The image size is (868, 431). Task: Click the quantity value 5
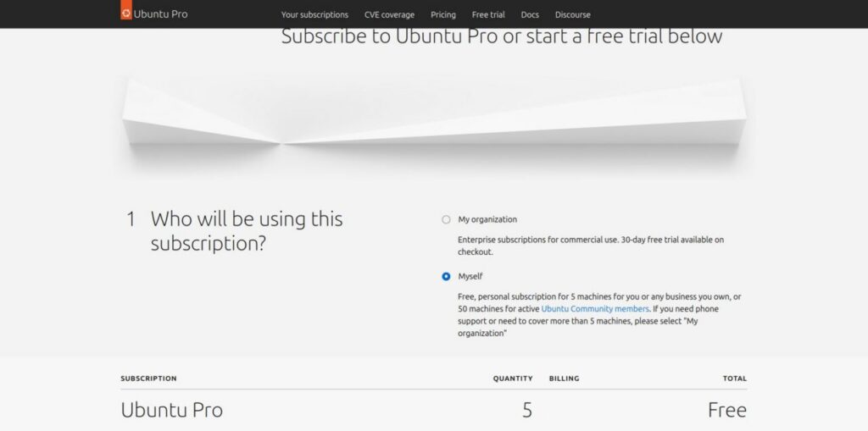[x=527, y=410]
